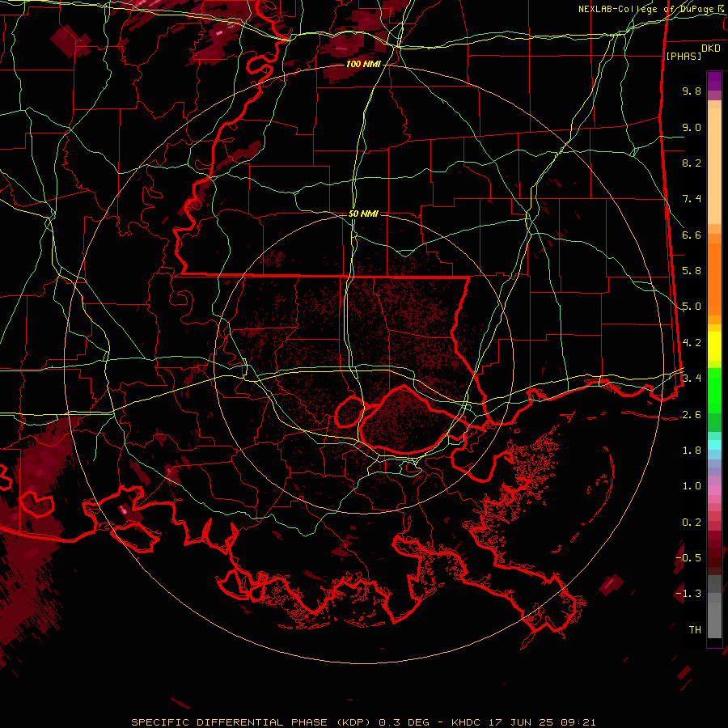This screenshot has width=728, height=728.
Task: Click the 8.2 value on the color scale
Action: [x=692, y=163]
